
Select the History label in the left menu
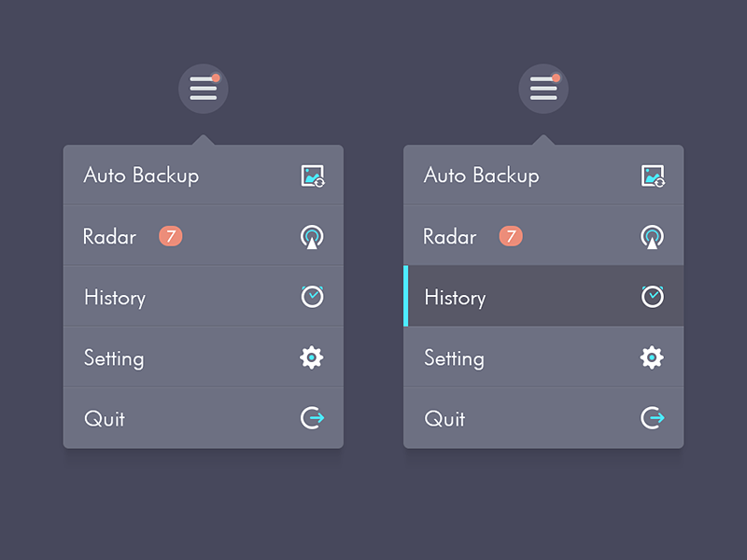[115, 298]
